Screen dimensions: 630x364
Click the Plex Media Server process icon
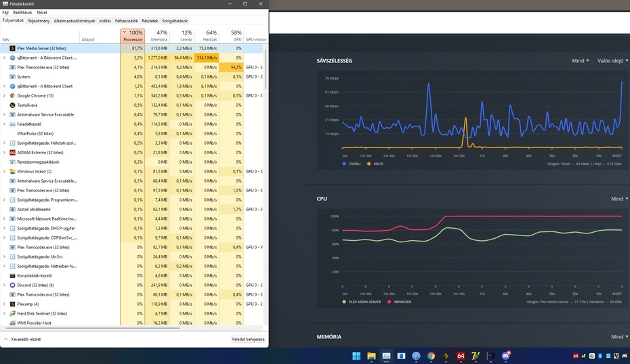(12, 48)
